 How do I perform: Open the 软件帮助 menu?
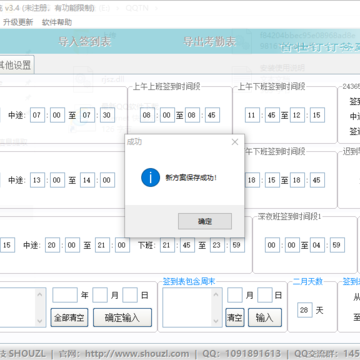point(57,22)
